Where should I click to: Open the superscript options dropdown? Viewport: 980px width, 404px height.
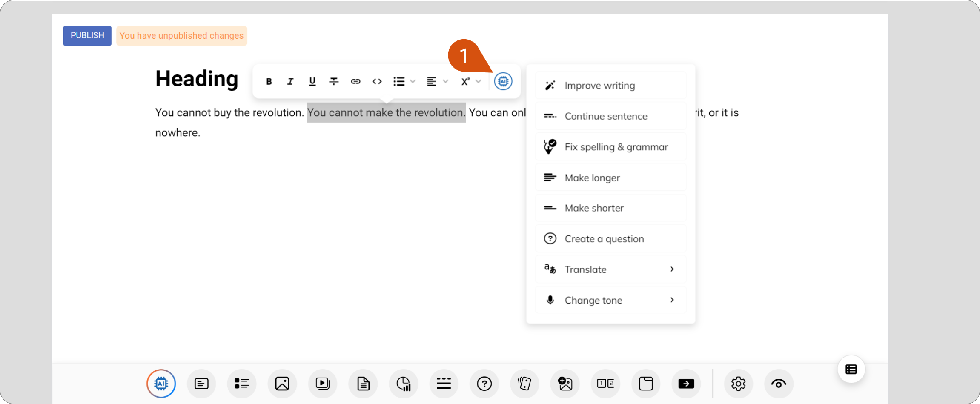(x=471, y=81)
